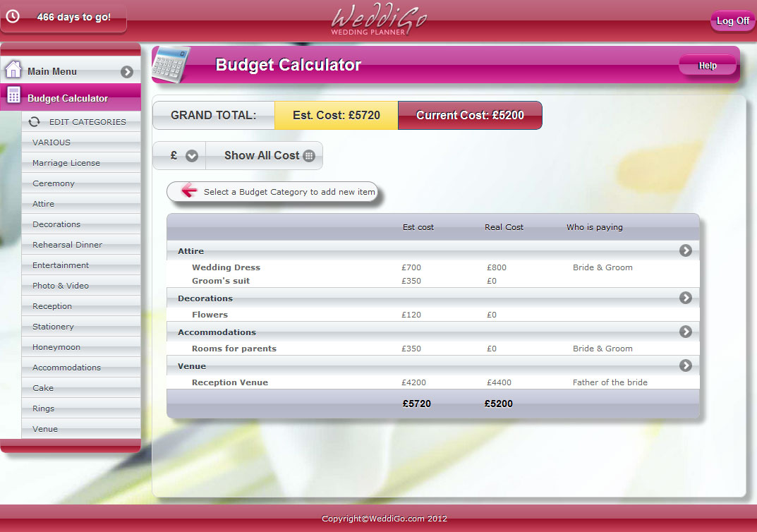Viewport: 757px width, 532px height.
Task: Click the Reception Venue row
Action: 433,382
